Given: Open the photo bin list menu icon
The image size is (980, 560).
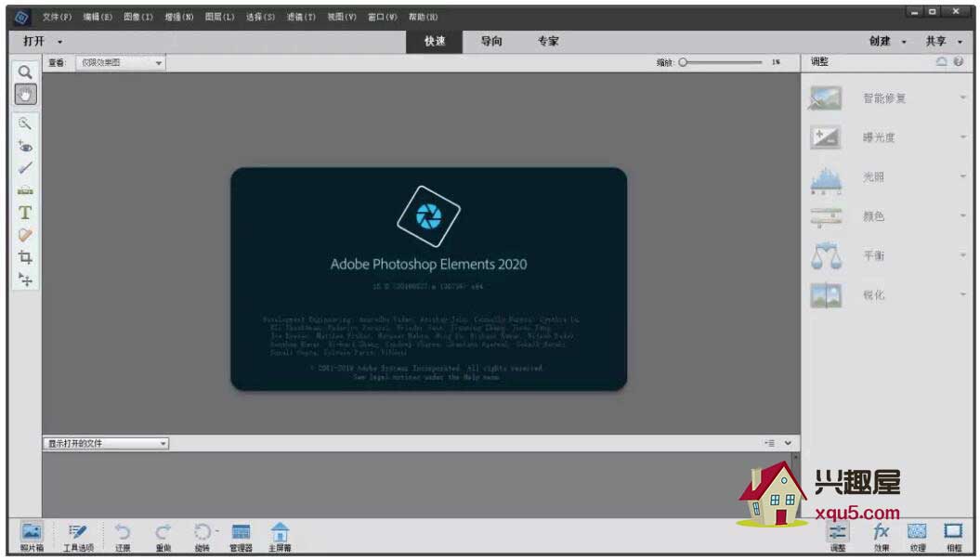Looking at the screenshot, I should pyautogui.click(x=769, y=443).
